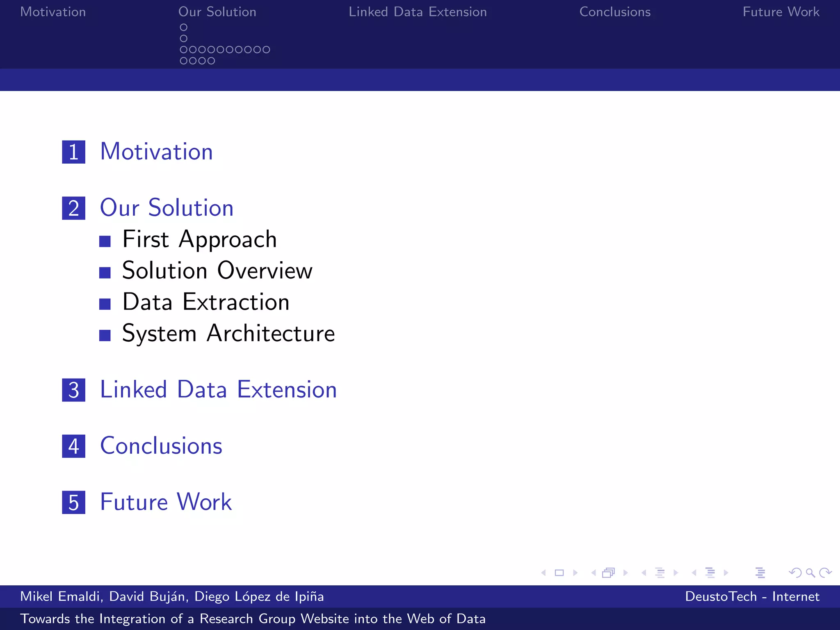Click the go back curved arrow icon
This screenshot has width=840, height=630.
point(795,573)
